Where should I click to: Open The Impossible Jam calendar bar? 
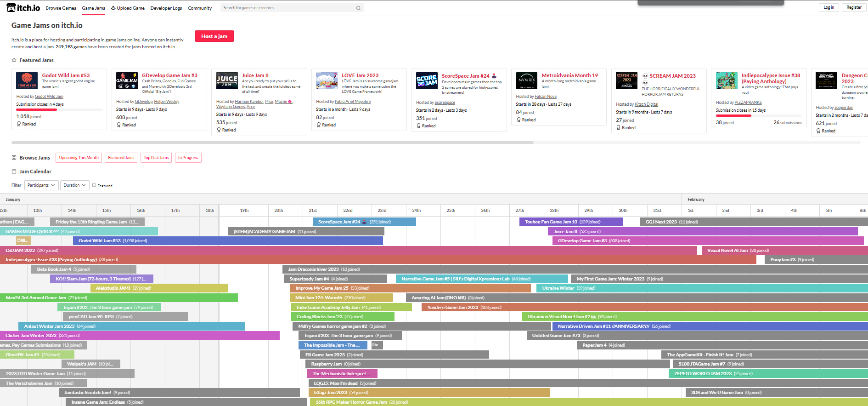[x=333, y=345]
